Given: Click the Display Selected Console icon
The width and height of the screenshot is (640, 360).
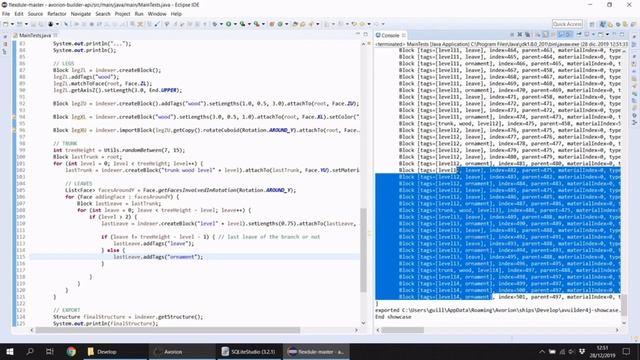Looking at the screenshot, I should click(x=587, y=35).
